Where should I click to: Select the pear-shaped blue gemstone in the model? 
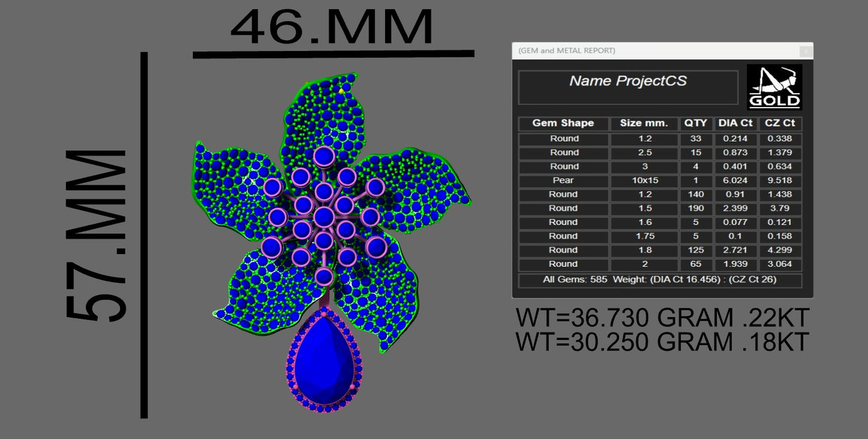[x=325, y=361]
